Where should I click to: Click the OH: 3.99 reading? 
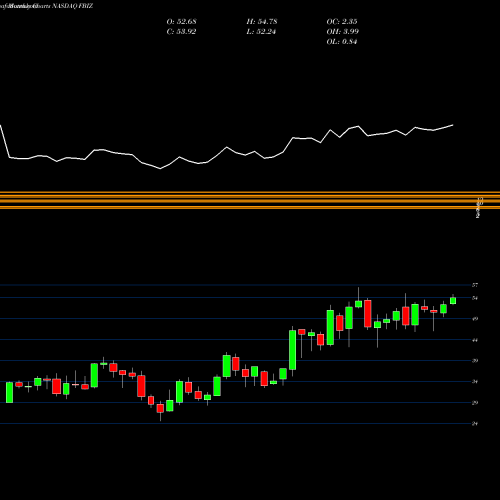(342, 32)
